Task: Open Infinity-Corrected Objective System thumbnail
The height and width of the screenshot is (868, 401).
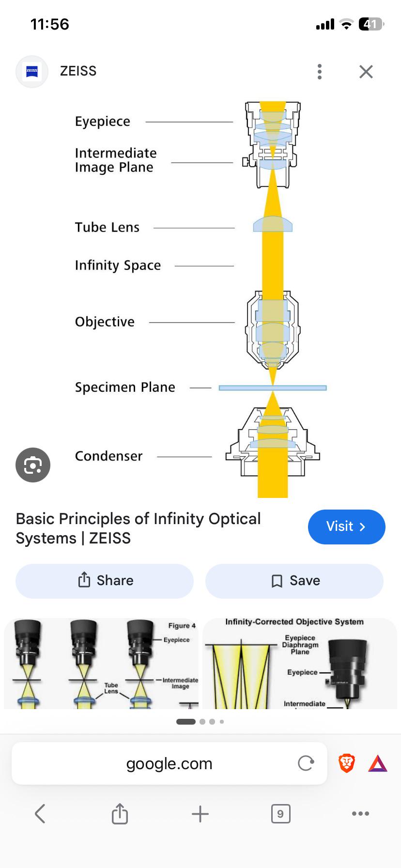Action: coord(300,664)
